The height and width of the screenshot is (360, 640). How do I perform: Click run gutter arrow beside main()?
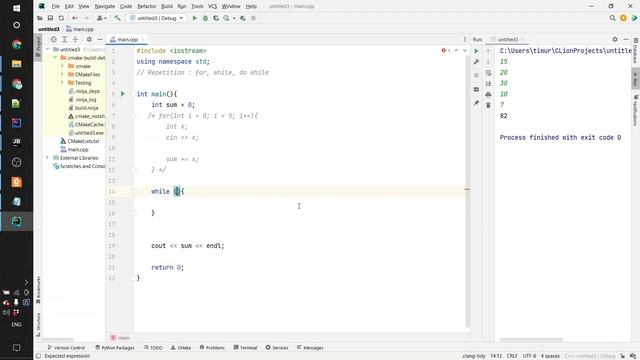pos(123,94)
